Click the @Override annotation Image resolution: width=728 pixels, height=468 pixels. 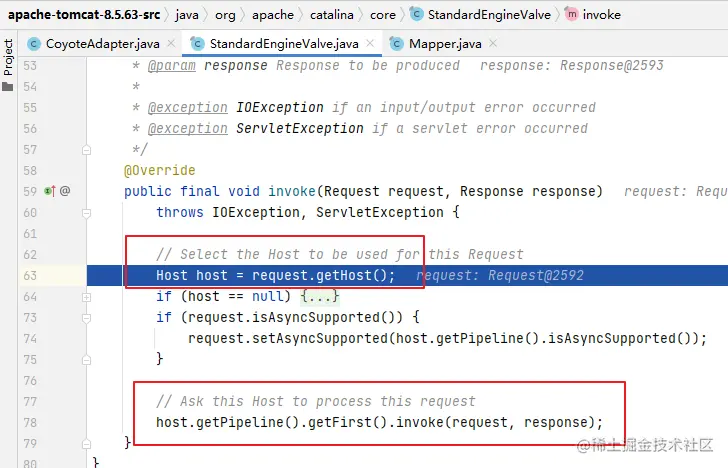[x=159, y=170]
